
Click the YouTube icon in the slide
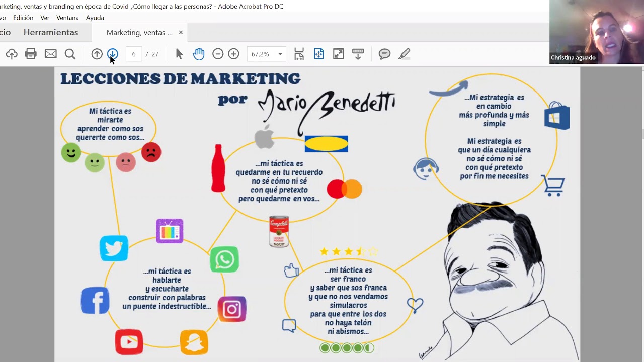click(x=129, y=342)
